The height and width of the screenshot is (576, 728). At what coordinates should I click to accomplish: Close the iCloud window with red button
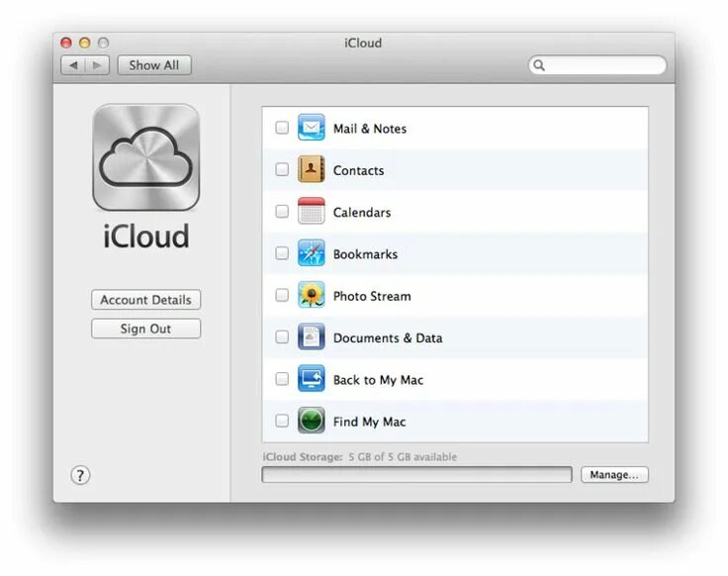[66, 43]
